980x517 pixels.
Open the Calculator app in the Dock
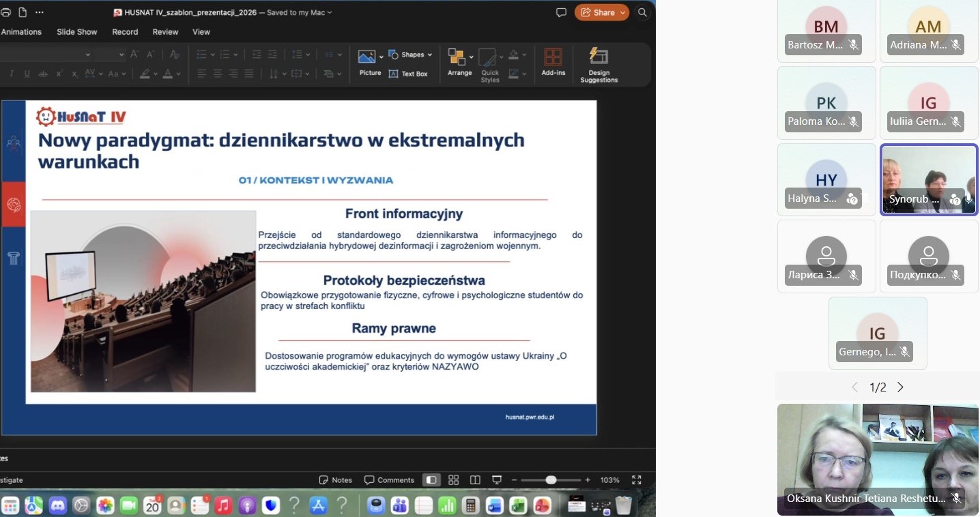[x=470, y=505]
